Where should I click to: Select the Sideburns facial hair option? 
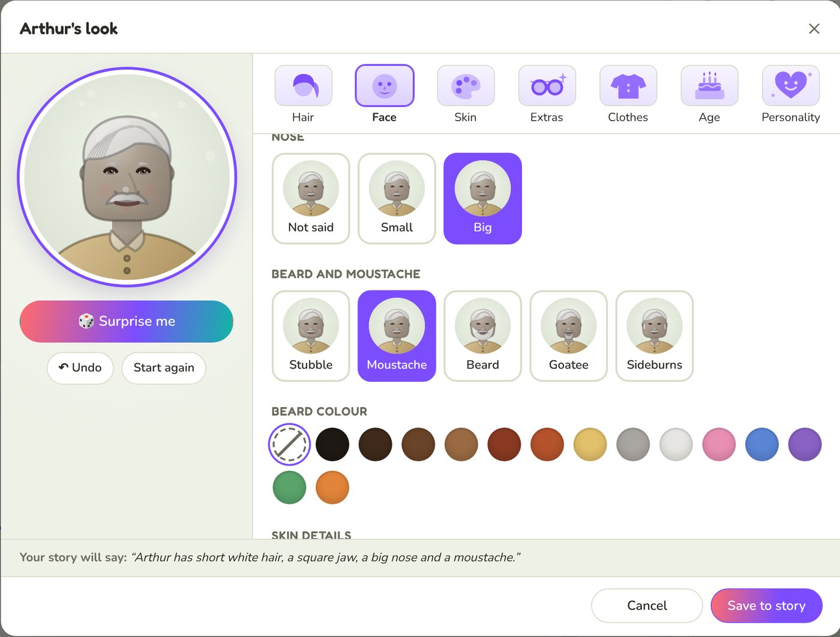pyautogui.click(x=655, y=336)
